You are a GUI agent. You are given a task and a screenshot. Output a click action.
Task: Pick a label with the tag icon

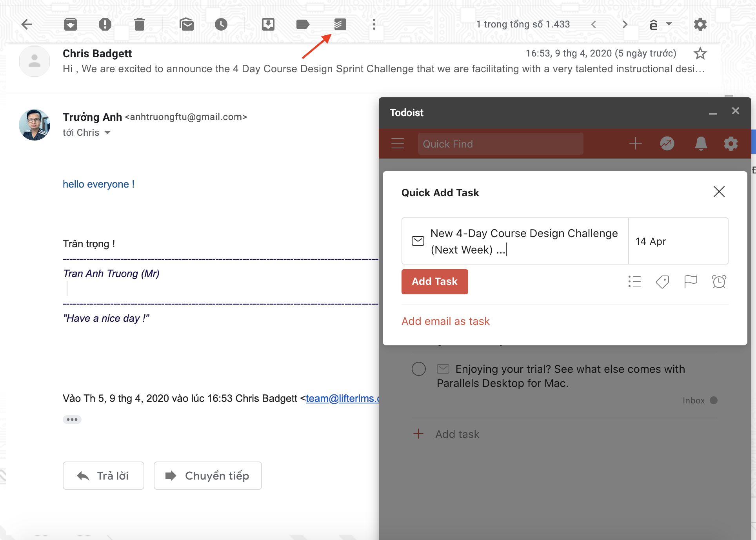click(x=662, y=281)
